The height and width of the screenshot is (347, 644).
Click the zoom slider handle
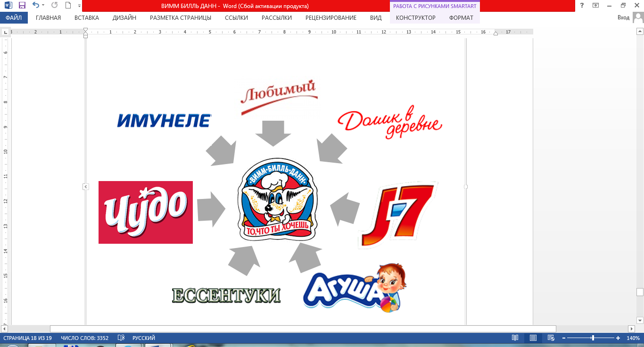tap(593, 338)
